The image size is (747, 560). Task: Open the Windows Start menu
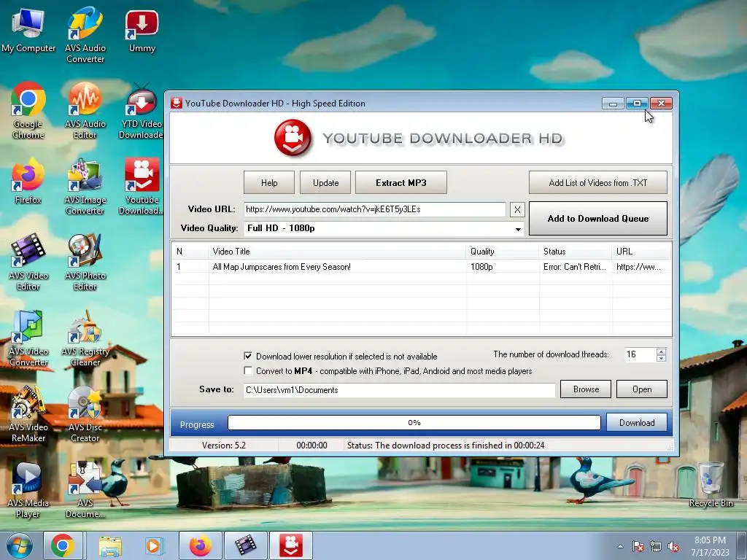[20, 545]
